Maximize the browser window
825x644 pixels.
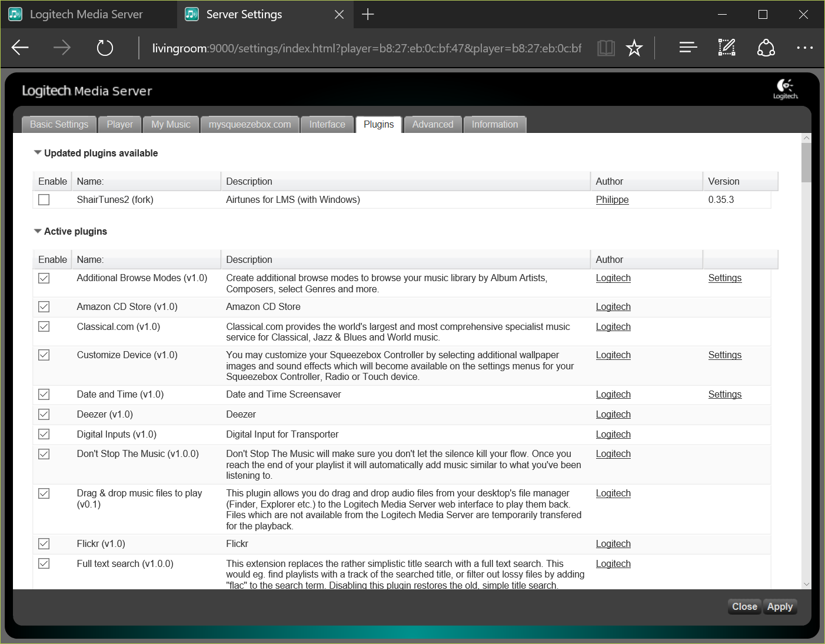(x=763, y=14)
